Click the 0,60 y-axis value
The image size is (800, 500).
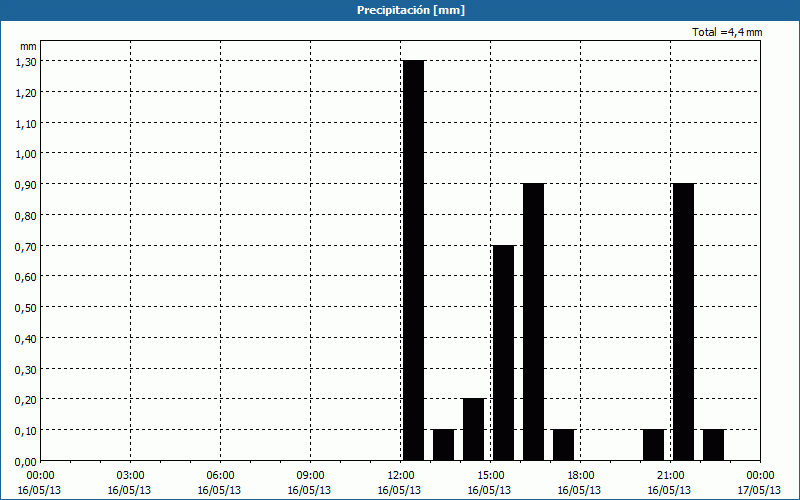tap(26, 277)
